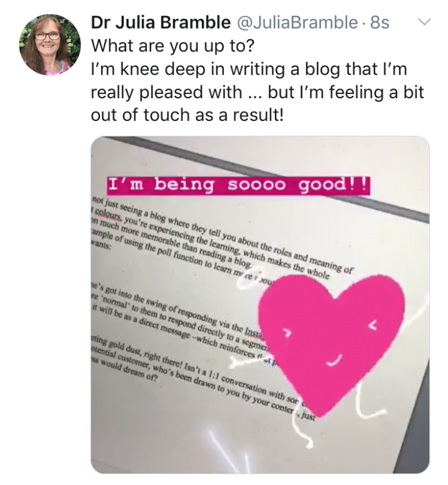Click tweet line "I'm knee deep in writing"
This screenshot has height=485, width=448.
click(249, 69)
